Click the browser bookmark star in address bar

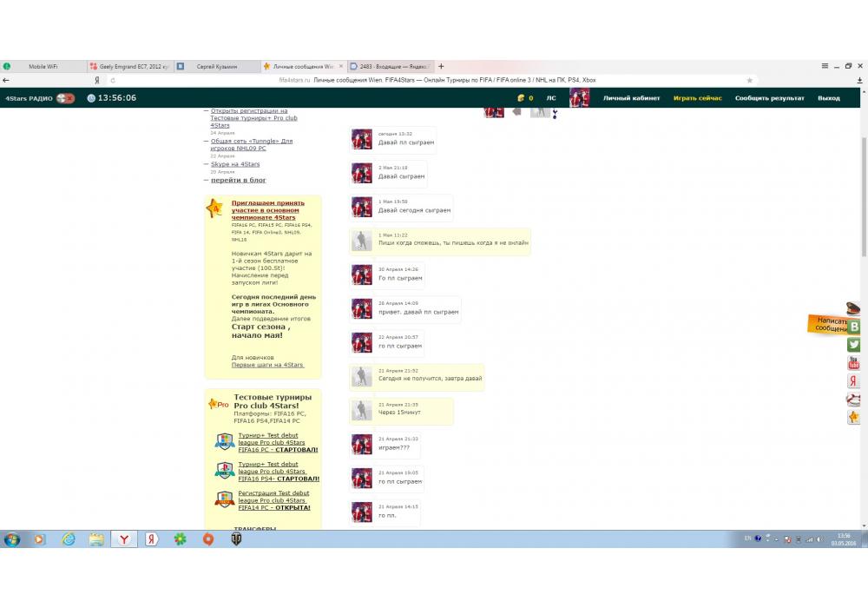(x=749, y=80)
